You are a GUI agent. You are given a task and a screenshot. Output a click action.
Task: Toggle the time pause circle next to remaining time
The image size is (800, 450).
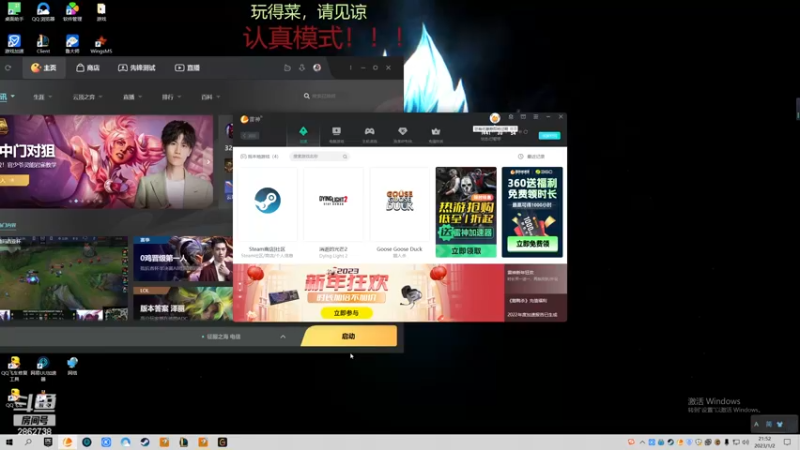coord(526,132)
